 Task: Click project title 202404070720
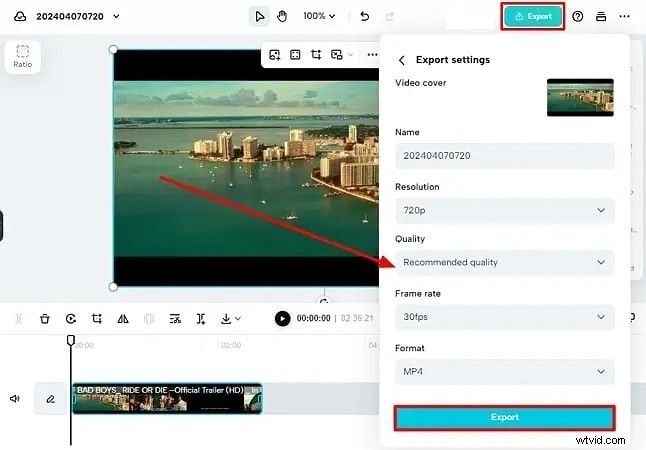click(70, 16)
